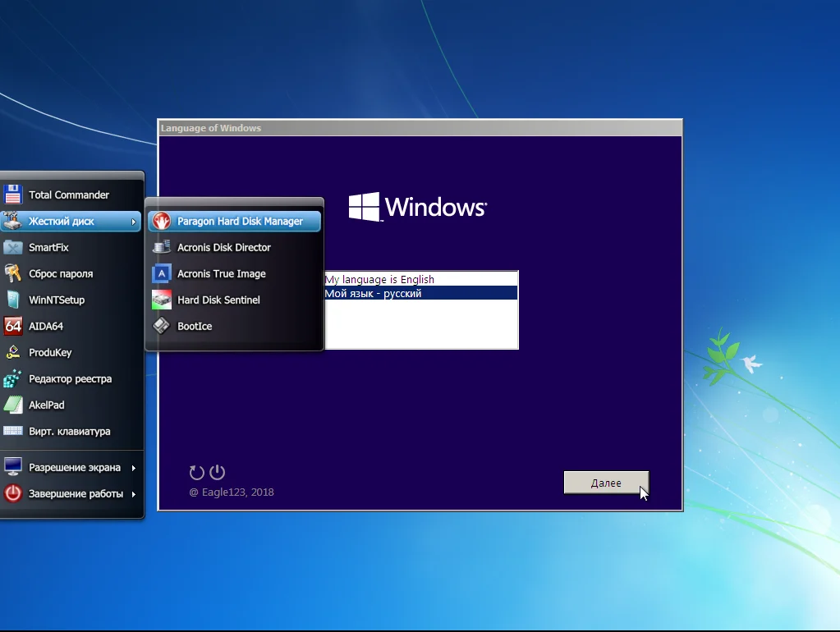
Task: Open AkelPad notepad icon
Action: [x=12, y=405]
